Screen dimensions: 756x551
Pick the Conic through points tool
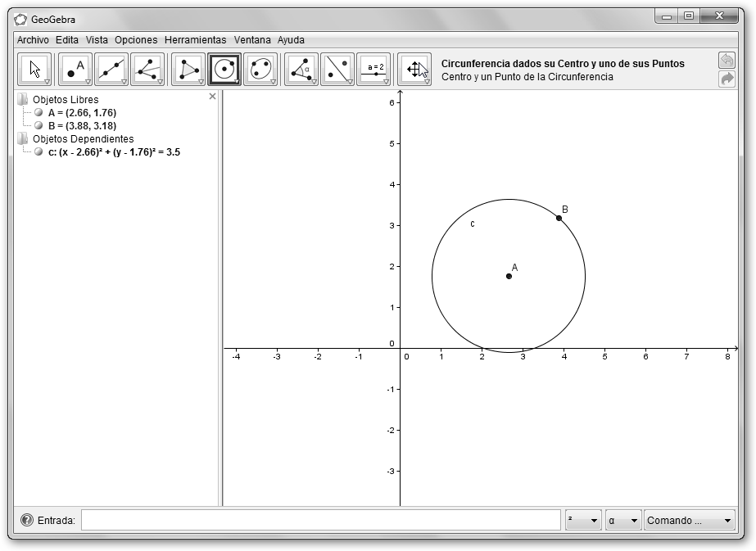point(260,70)
